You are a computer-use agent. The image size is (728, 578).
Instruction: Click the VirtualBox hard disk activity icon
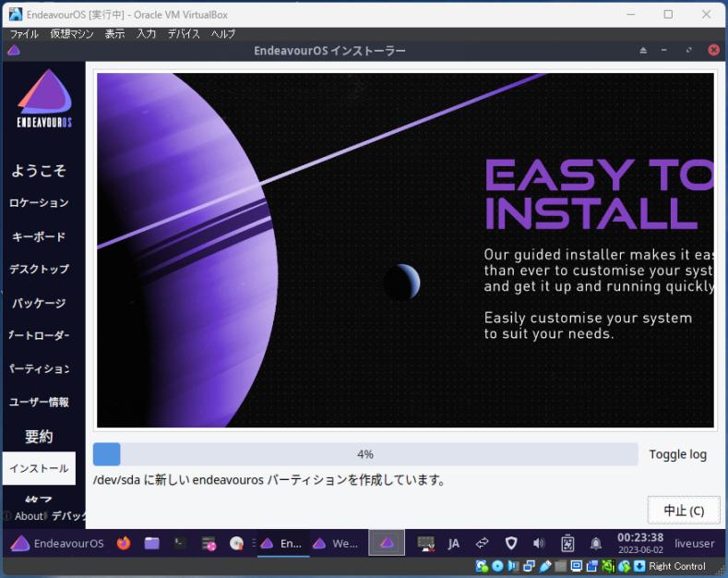482,566
